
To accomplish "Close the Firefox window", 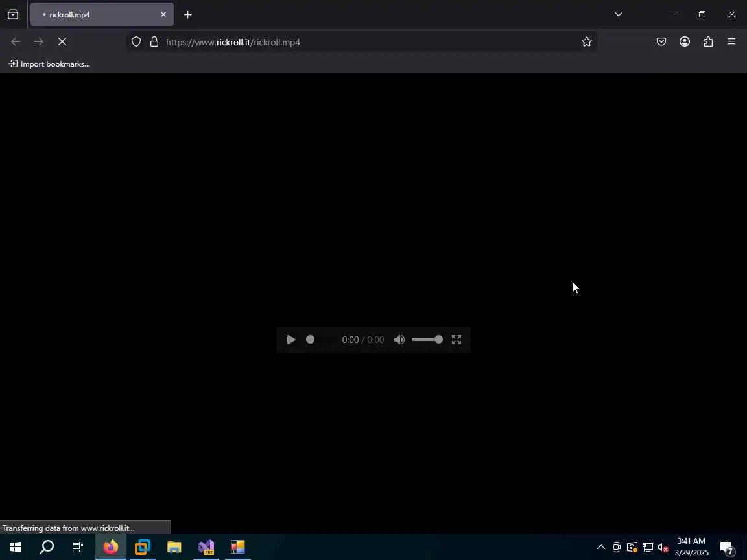I will (731, 14).
